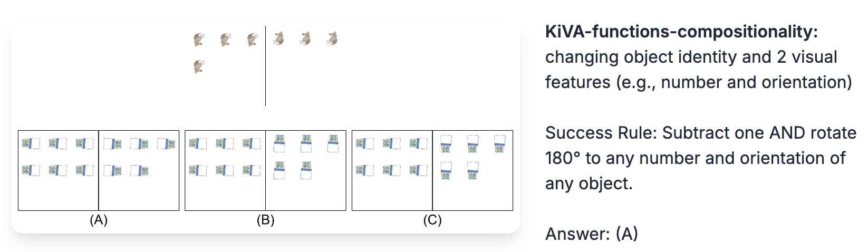Click the (A) label under the first option
The image size is (868, 252).
tap(99, 220)
